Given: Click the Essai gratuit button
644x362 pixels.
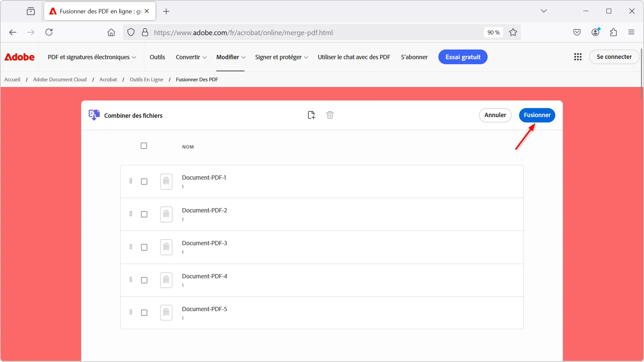Looking at the screenshot, I should pos(463,57).
